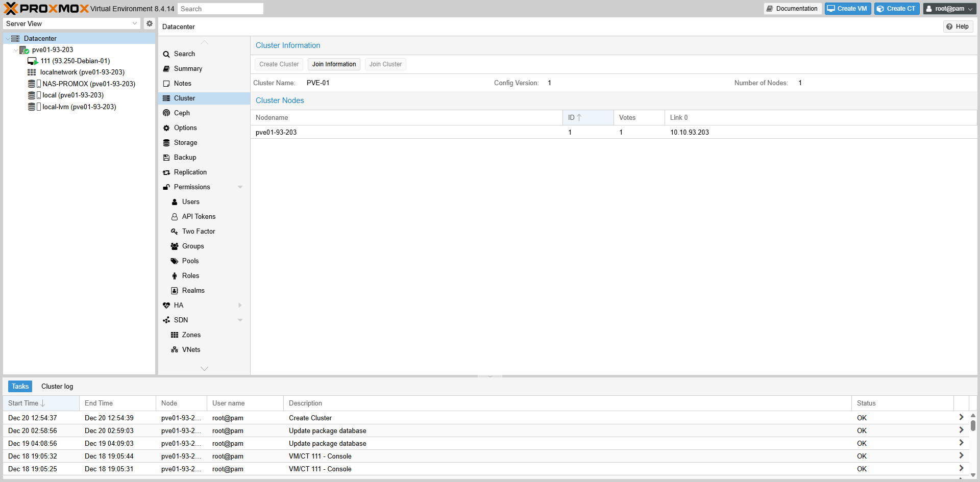The image size is (980, 482).
Task: Click the Ceph icon in the Datacenter menu
Action: pos(166,113)
